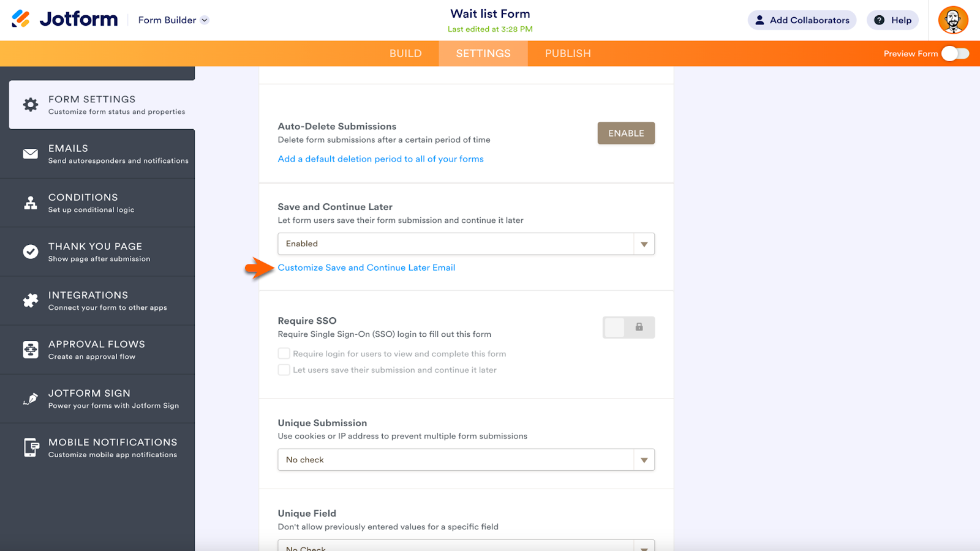Open the Jotform Sign pen icon
This screenshot has width=980, height=551.
tap(31, 399)
